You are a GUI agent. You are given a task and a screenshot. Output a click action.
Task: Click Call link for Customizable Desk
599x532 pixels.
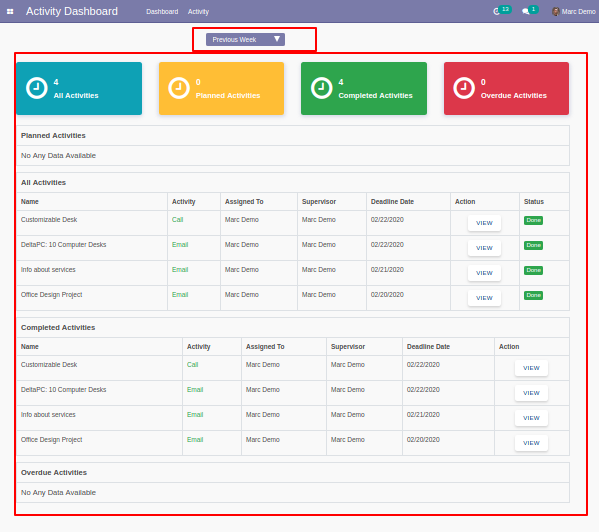(x=177, y=220)
